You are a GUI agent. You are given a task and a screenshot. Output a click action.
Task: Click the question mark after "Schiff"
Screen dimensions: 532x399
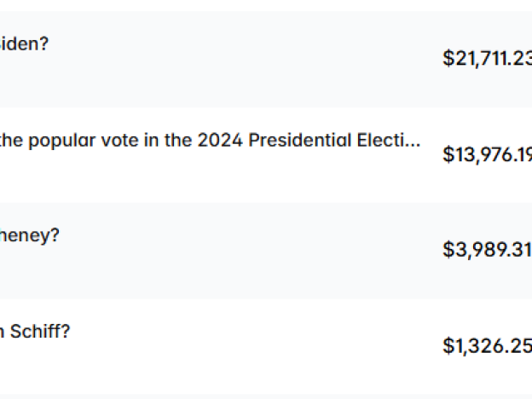(66, 332)
